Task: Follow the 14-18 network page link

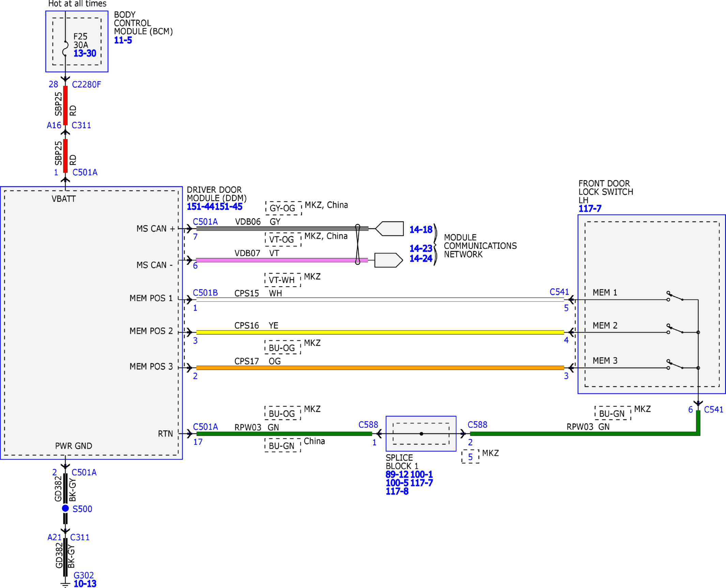Action: tap(421, 230)
